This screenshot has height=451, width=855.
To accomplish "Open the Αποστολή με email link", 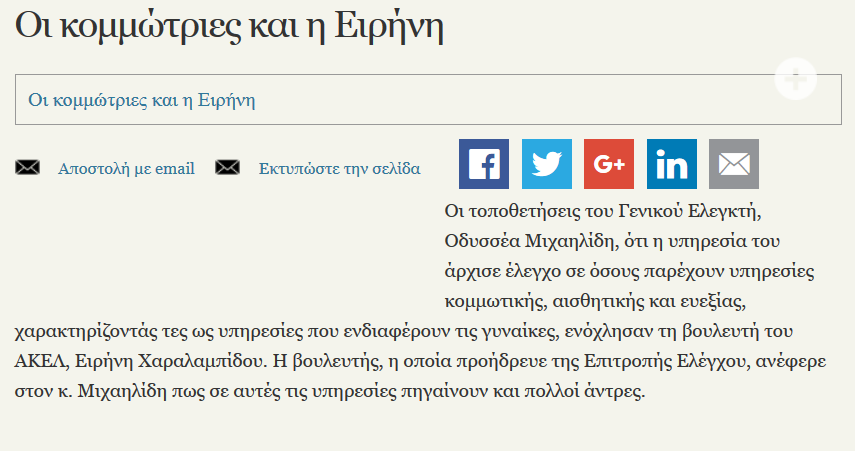I will (127, 169).
